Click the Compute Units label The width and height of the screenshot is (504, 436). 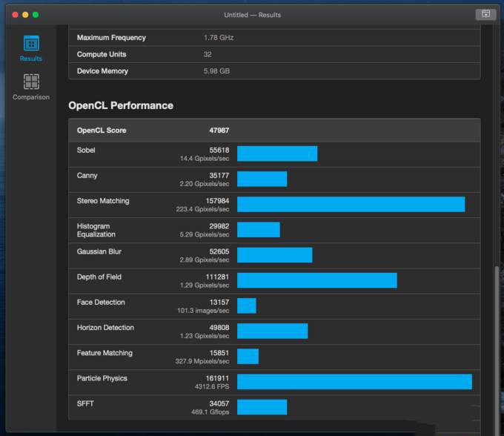tap(102, 54)
